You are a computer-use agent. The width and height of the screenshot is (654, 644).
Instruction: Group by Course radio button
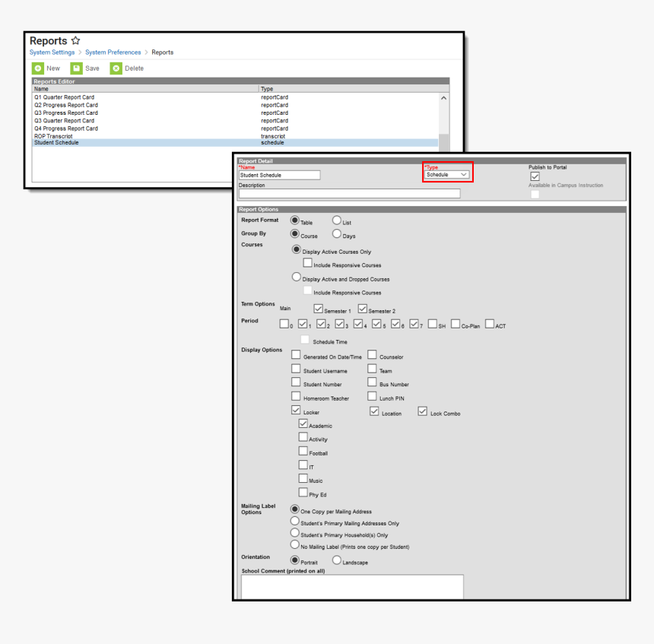point(295,233)
